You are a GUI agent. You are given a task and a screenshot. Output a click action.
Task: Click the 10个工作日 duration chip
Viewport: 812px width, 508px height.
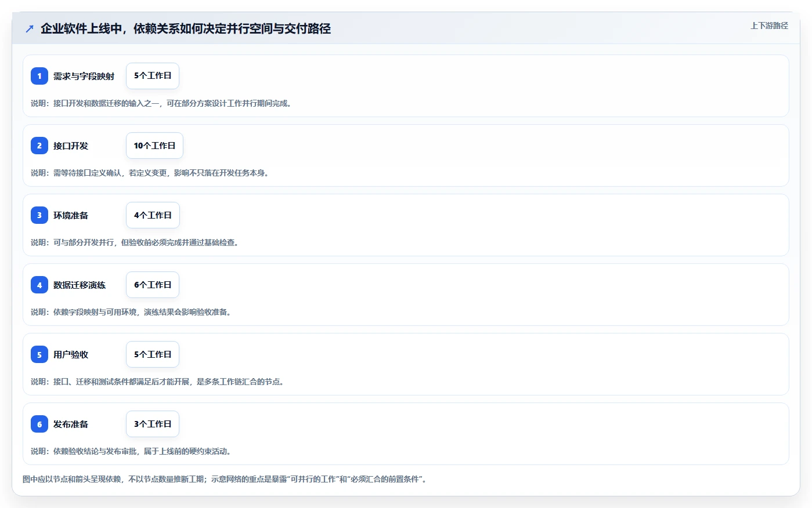tap(154, 146)
